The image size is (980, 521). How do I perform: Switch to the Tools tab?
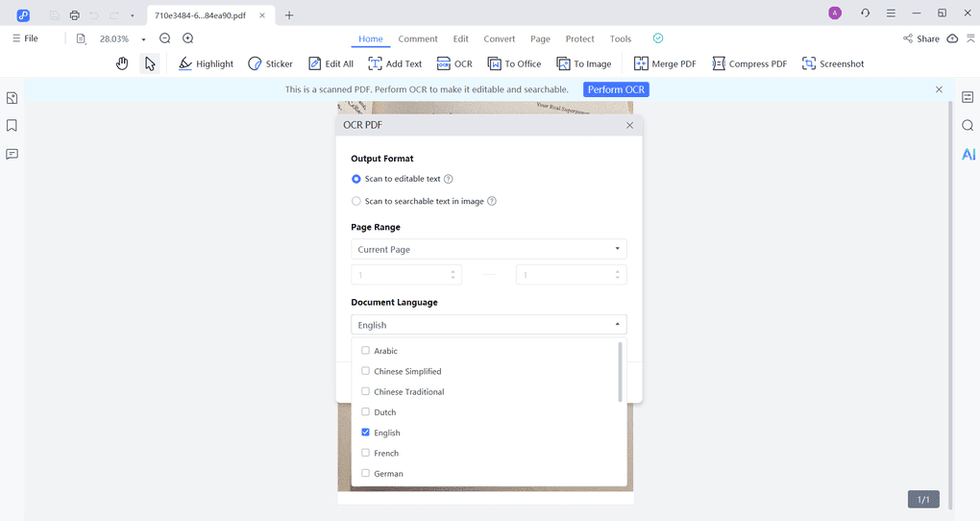(x=621, y=38)
